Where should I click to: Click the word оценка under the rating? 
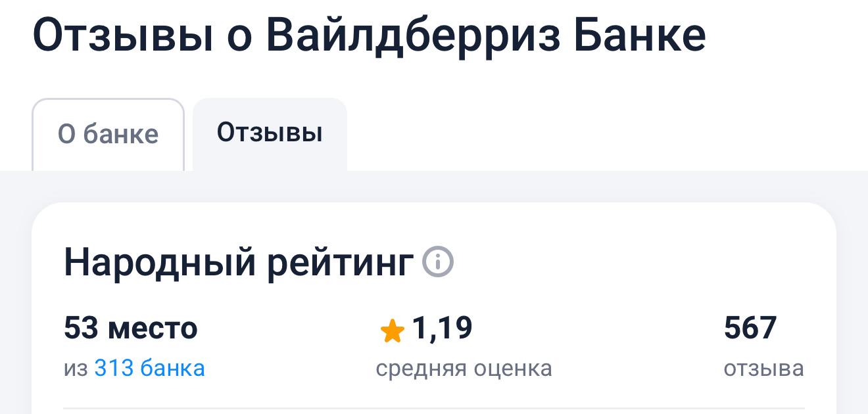pyautogui.click(x=514, y=368)
